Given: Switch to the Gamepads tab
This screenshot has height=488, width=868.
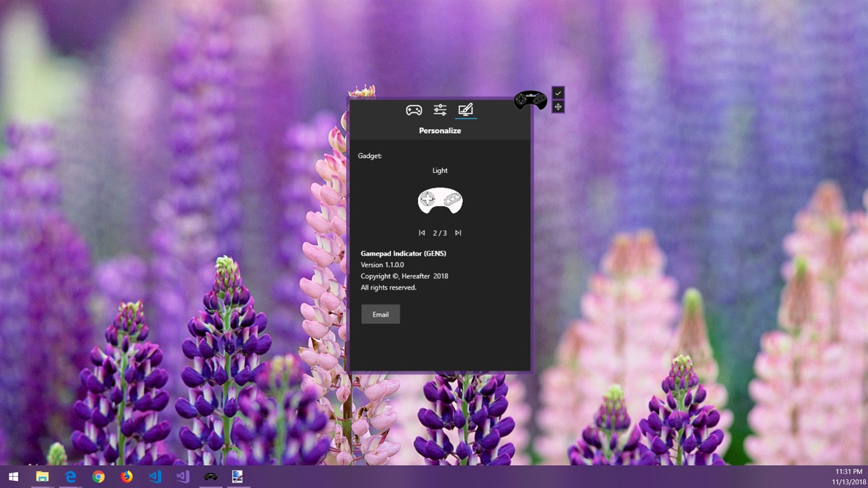Looking at the screenshot, I should point(413,109).
